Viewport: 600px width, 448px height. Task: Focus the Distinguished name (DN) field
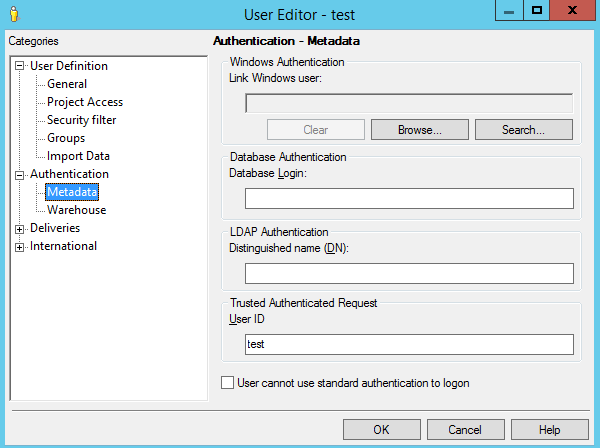(409, 273)
